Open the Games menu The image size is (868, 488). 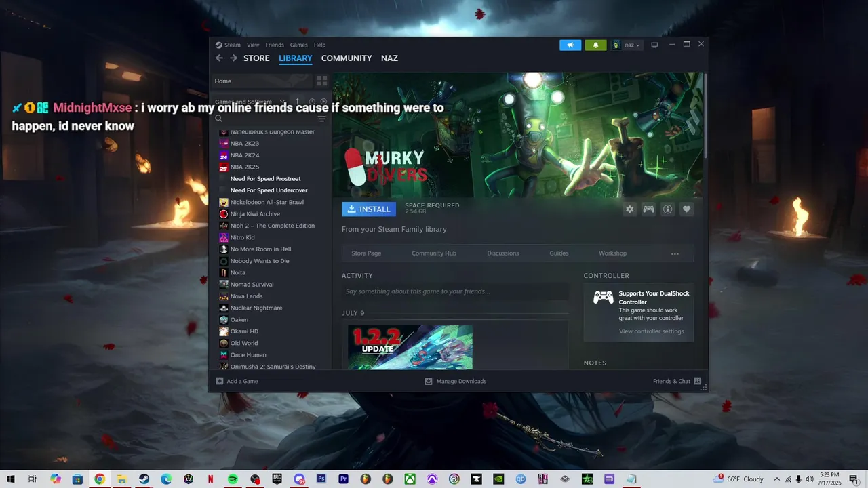coord(298,45)
